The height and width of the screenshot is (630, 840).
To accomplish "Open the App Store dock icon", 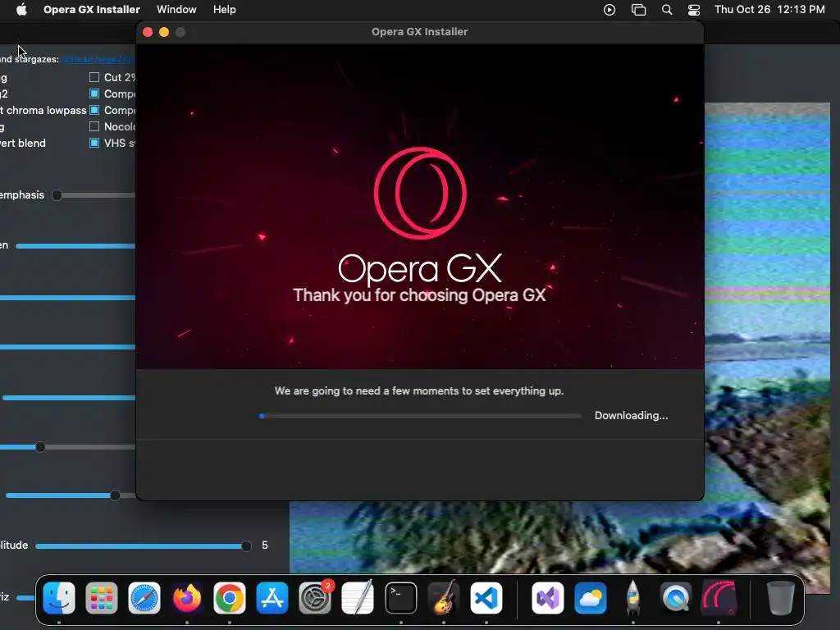I will [272, 598].
